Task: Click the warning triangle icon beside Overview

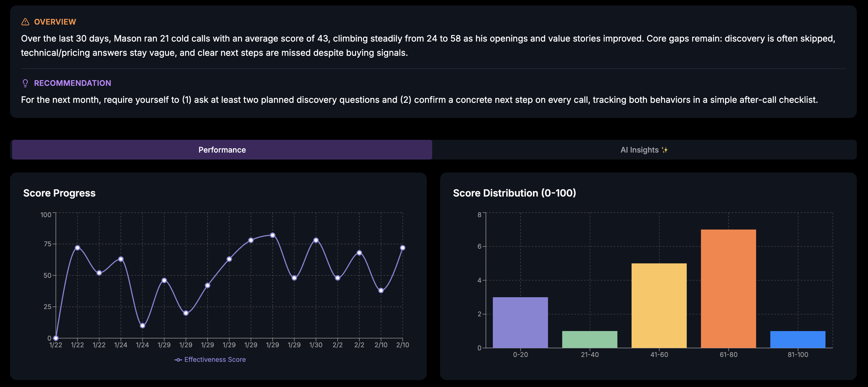Action: (x=25, y=22)
